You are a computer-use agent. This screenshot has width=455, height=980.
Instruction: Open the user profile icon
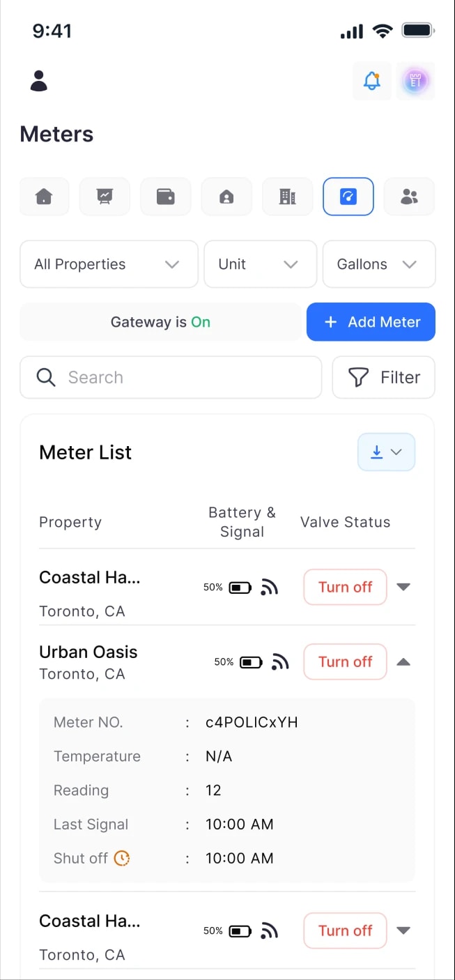(x=38, y=81)
